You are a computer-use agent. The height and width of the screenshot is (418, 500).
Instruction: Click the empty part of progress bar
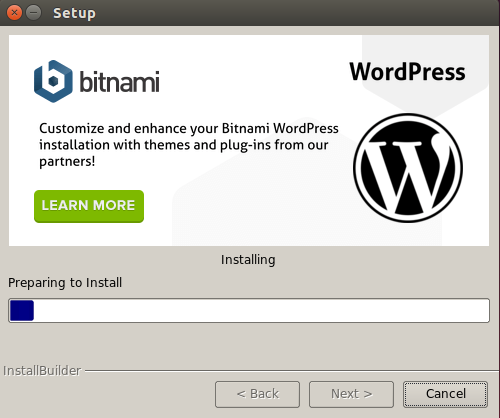262,310
